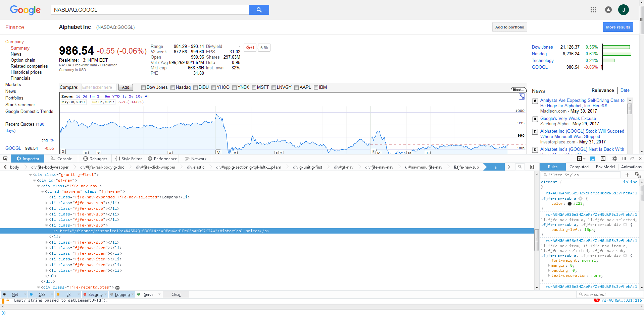This screenshot has width=644, height=315.
Task: Switch to the Console tab
Action: tap(61, 159)
